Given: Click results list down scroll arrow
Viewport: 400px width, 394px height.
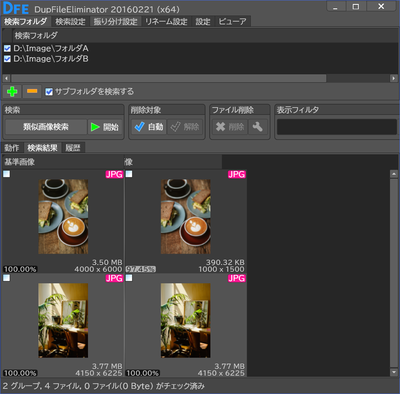Looking at the screenshot, I should (394, 372).
